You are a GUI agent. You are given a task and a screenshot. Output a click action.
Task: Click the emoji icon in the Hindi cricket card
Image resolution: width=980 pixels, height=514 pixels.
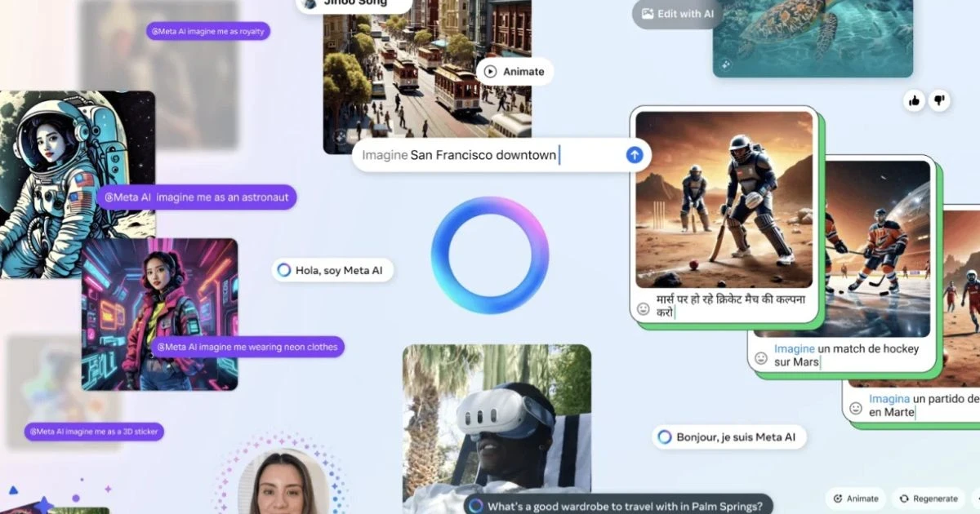(x=644, y=309)
